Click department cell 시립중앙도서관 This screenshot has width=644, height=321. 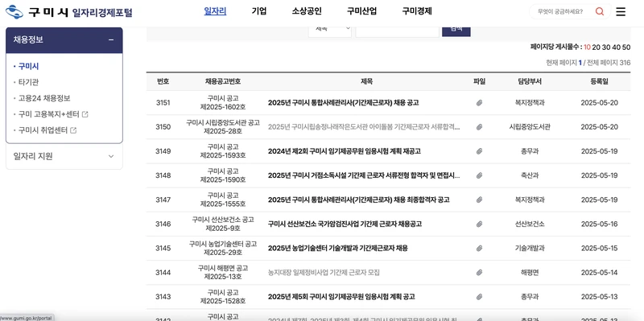point(530,127)
